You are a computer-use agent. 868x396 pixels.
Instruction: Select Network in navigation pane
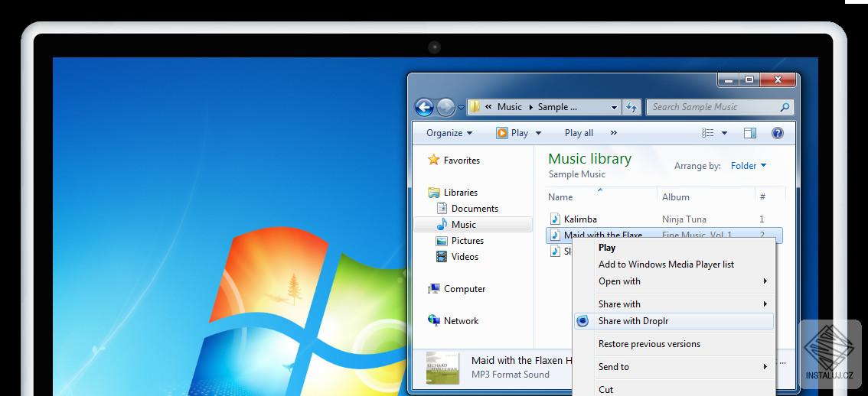click(x=461, y=321)
